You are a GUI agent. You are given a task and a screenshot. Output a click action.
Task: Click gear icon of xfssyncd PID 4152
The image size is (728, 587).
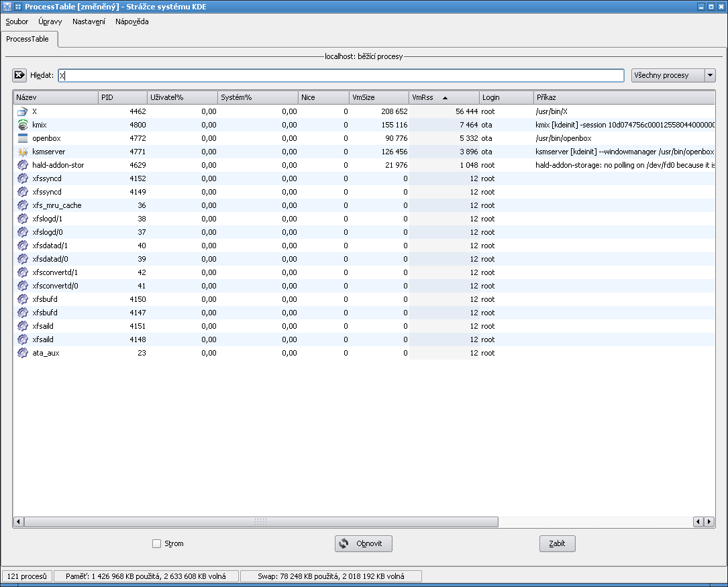(22, 178)
